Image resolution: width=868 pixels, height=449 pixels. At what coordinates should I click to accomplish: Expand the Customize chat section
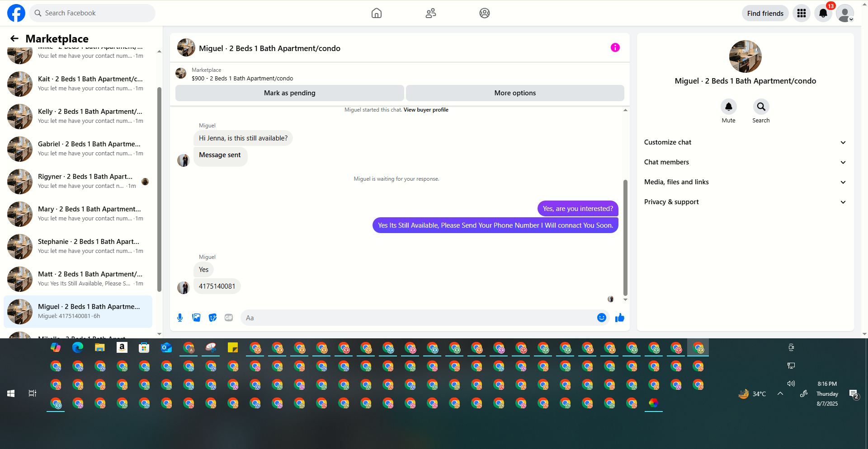pyautogui.click(x=745, y=142)
